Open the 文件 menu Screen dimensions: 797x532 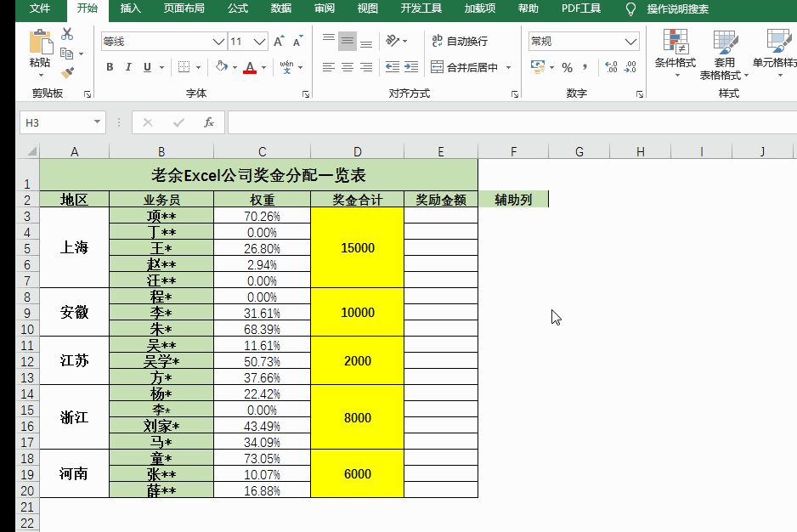pos(40,8)
